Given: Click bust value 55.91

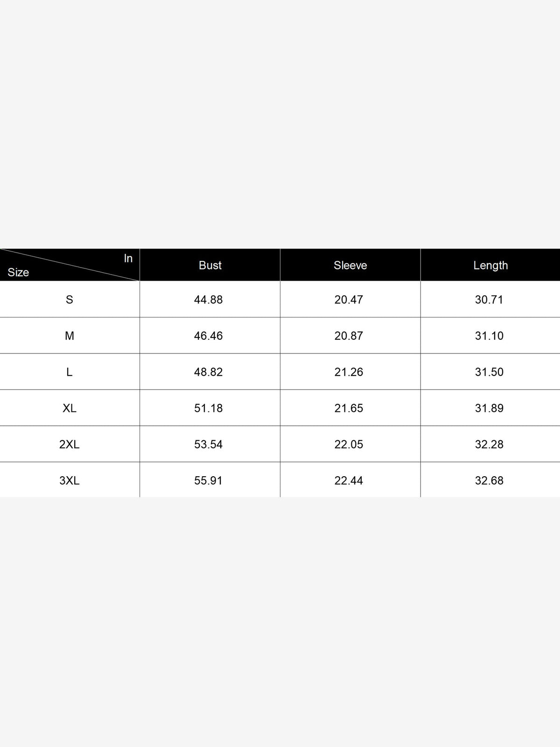Looking at the screenshot, I should pyautogui.click(x=209, y=480).
